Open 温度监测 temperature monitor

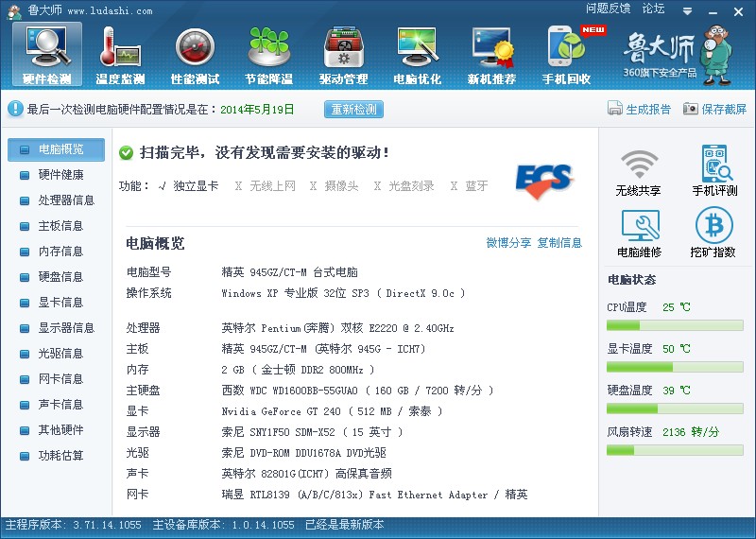pos(120,55)
